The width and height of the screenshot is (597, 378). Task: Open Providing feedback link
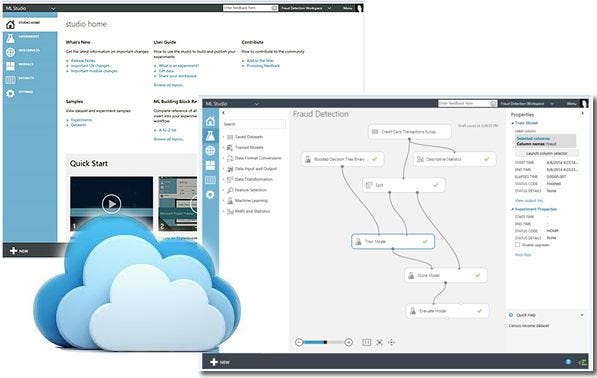point(263,66)
